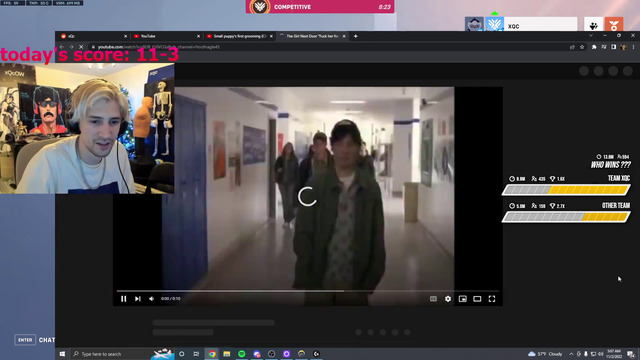Screen dimensions: 640x360
Task: Go forward in browser history
Action: pyautogui.click(x=71, y=47)
